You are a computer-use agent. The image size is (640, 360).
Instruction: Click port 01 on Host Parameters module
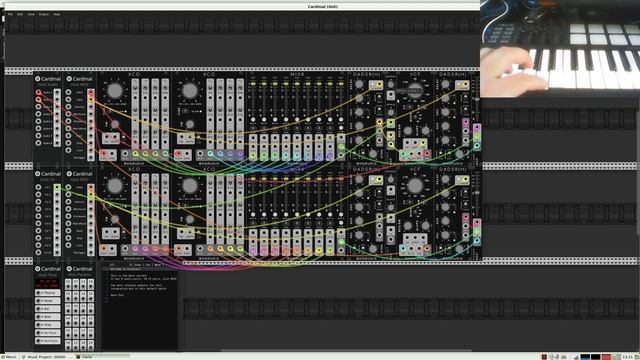[x=68, y=283]
